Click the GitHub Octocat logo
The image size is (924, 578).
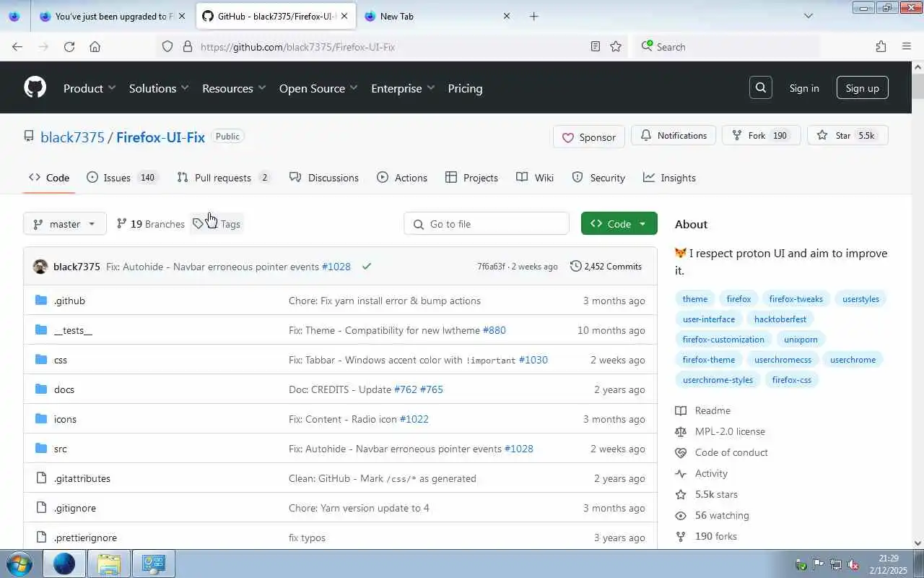(x=35, y=87)
